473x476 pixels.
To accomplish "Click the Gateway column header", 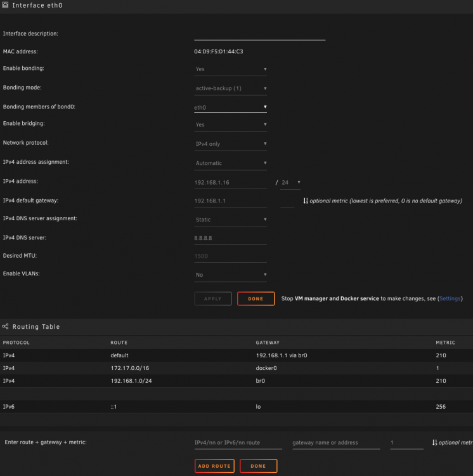I will [268, 343].
